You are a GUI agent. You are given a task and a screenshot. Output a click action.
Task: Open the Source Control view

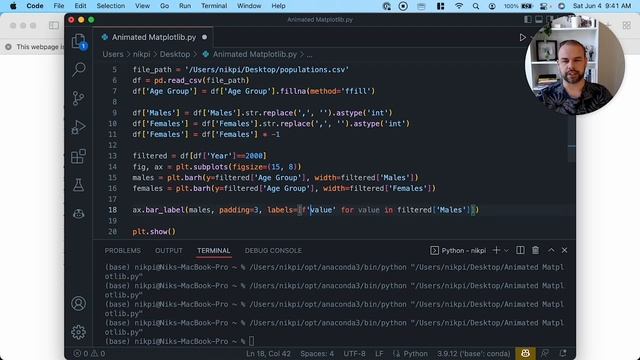click(78, 98)
